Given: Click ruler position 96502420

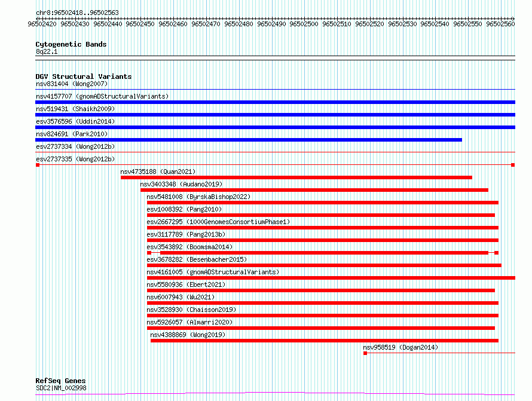Looking at the screenshot, I should click(42, 24).
